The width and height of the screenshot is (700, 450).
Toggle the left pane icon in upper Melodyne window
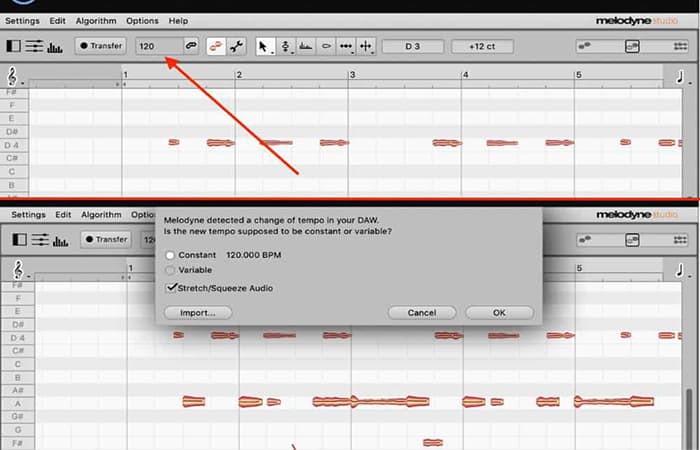coord(13,46)
